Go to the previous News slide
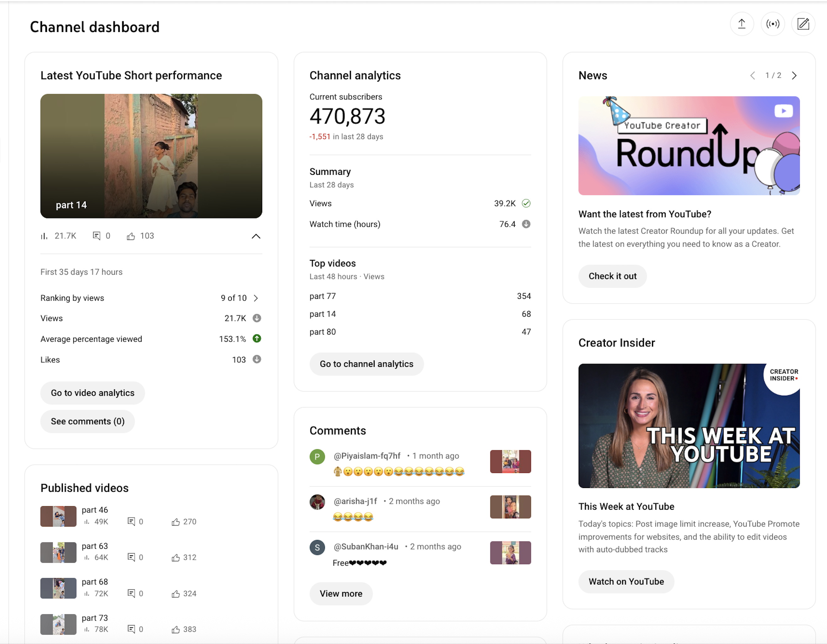The image size is (827, 644). click(x=752, y=76)
